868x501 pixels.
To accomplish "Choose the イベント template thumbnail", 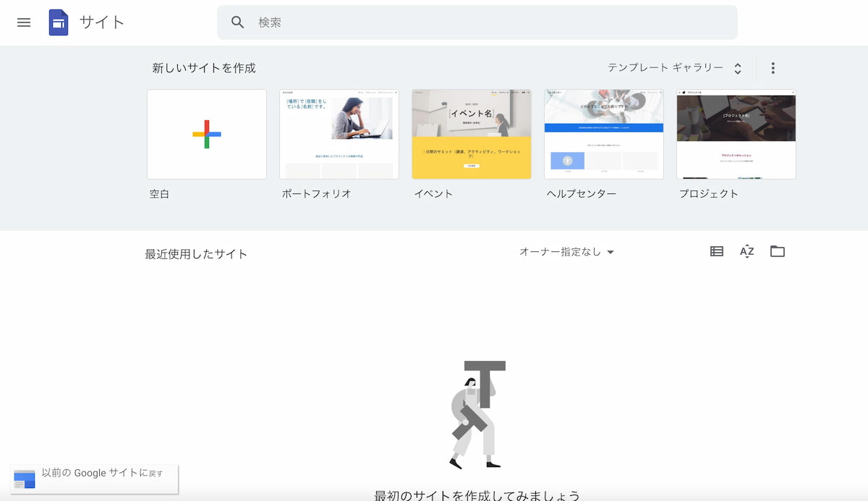I will [x=472, y=134].
